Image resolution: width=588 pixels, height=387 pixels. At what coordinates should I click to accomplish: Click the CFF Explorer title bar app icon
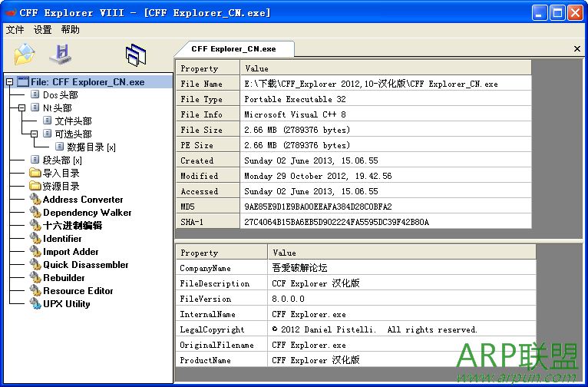pos(10,13)
